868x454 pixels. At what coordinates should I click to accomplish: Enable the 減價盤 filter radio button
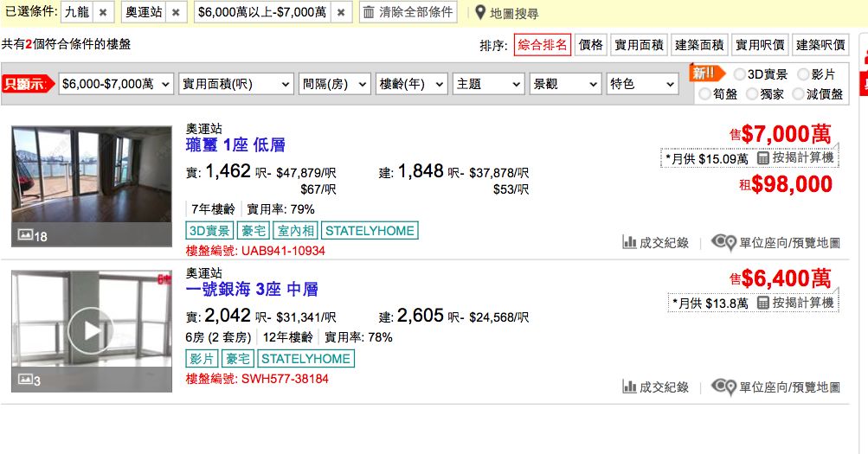coord(798,94)
